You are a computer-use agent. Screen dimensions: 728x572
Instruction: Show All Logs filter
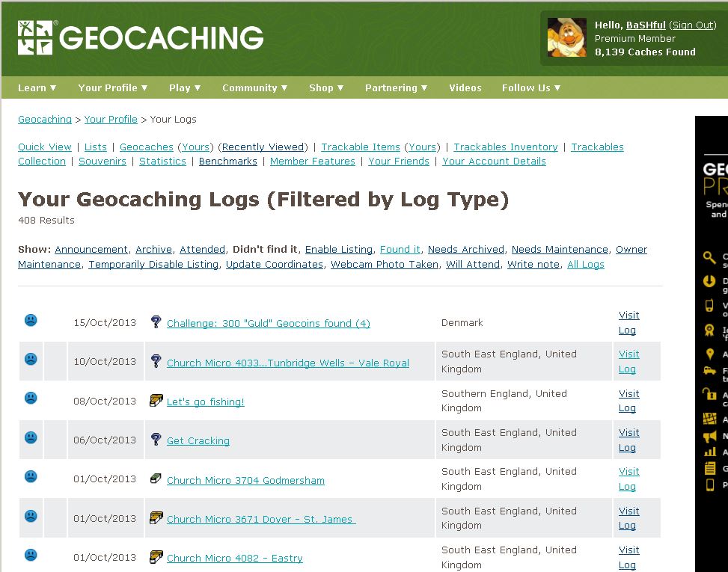(x=586, y=265)
